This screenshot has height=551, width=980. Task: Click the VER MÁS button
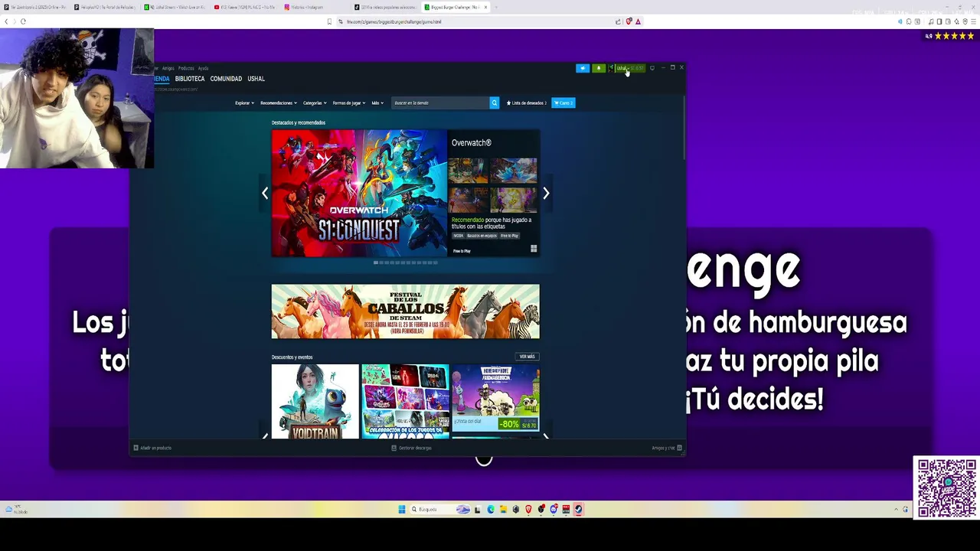528,357
